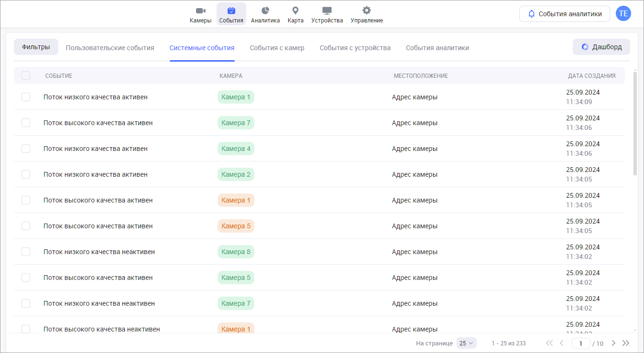Click the TE user avatar
The width and height of the screenshot is (644, 353).
tap(623, 13)
